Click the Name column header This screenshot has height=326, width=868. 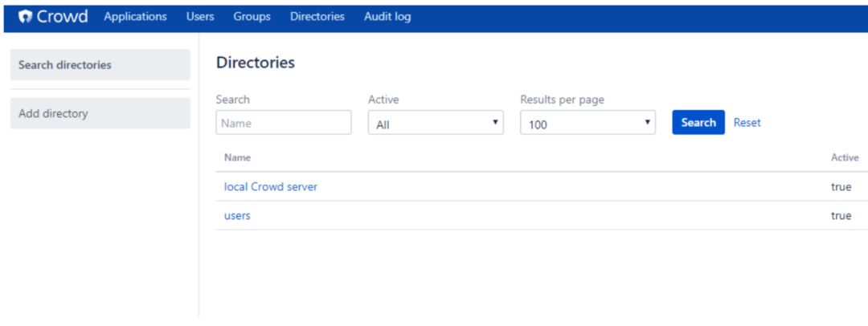tap(237, 157)
